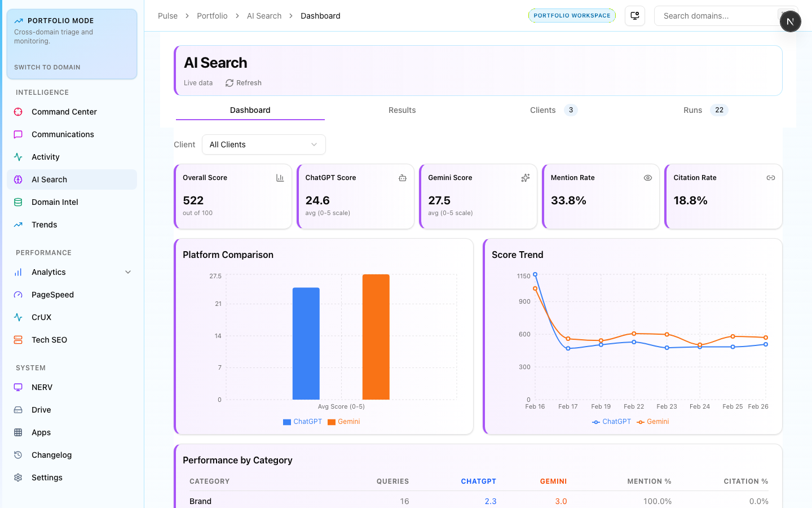Click the PageSpeed gauge icon

pyautogui.click(x=18, y=295)
